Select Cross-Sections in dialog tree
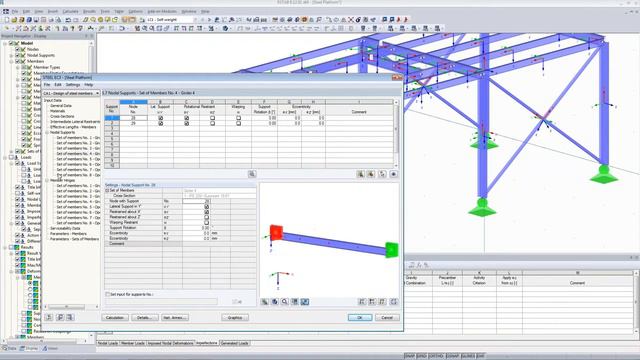This screenshot has height=360, width=640. pyautogui.click(x=62, y=116)
